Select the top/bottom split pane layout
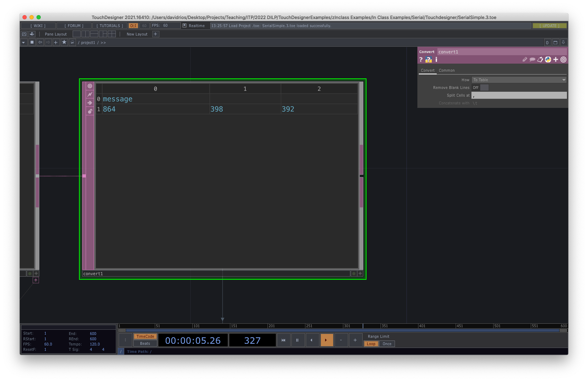 pos(94,34)
